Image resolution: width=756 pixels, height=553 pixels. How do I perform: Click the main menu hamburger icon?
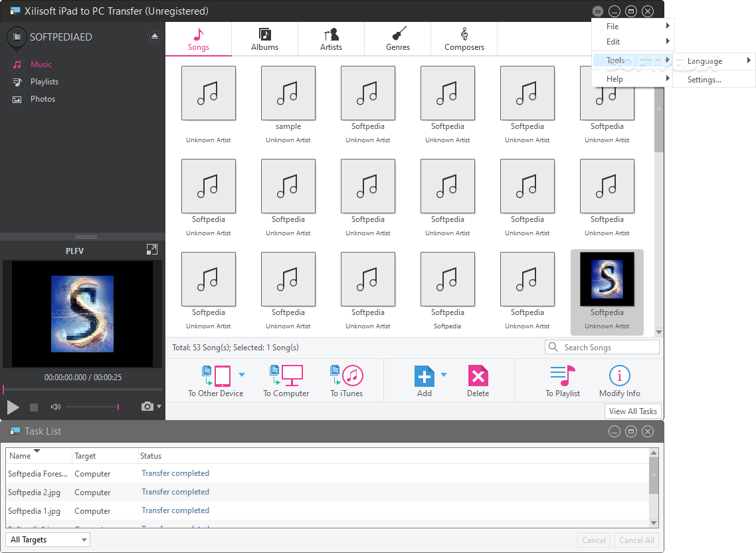pos(597,11)
